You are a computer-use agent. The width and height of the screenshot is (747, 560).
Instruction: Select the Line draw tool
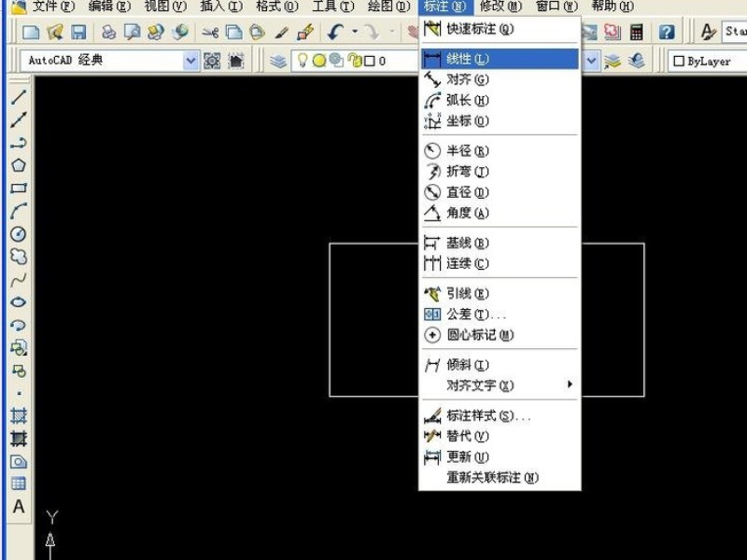coord(18,97)
